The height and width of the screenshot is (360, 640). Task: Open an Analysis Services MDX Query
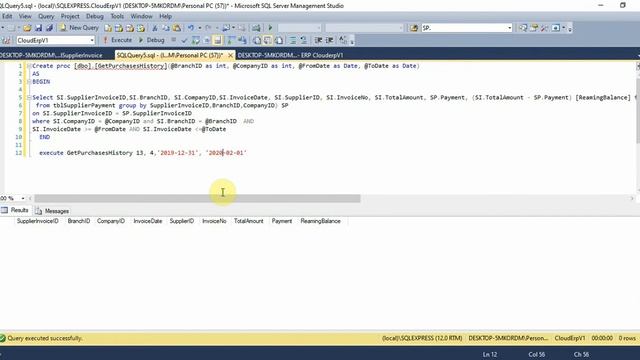(119, 28)
